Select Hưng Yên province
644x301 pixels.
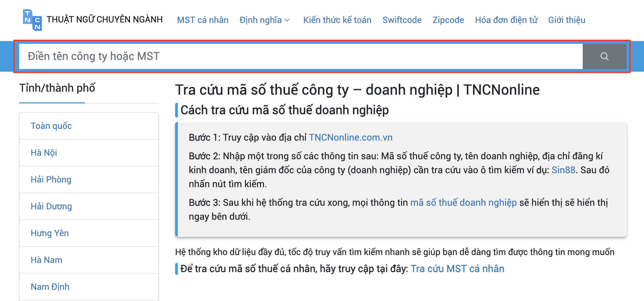point(50,233)
